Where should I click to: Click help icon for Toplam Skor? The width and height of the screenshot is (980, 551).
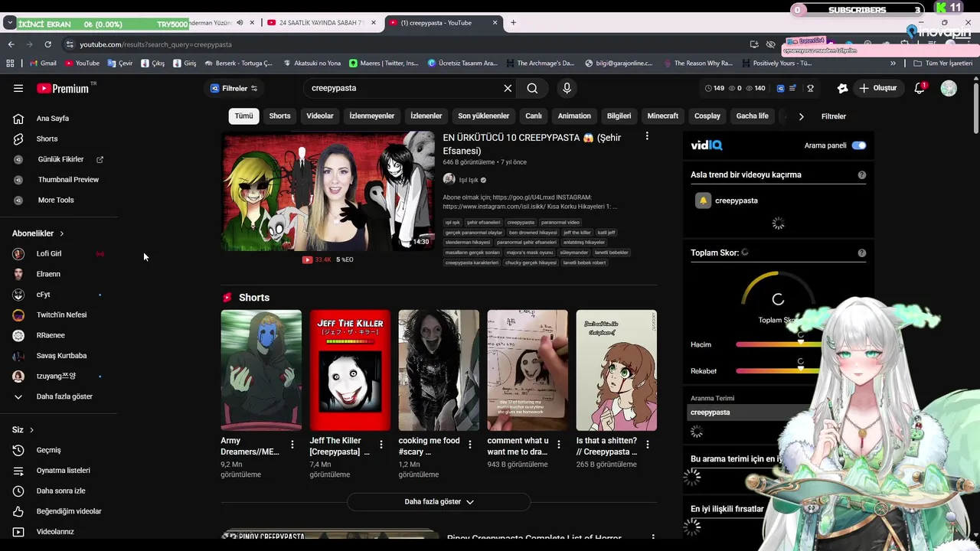pos(861,253)
